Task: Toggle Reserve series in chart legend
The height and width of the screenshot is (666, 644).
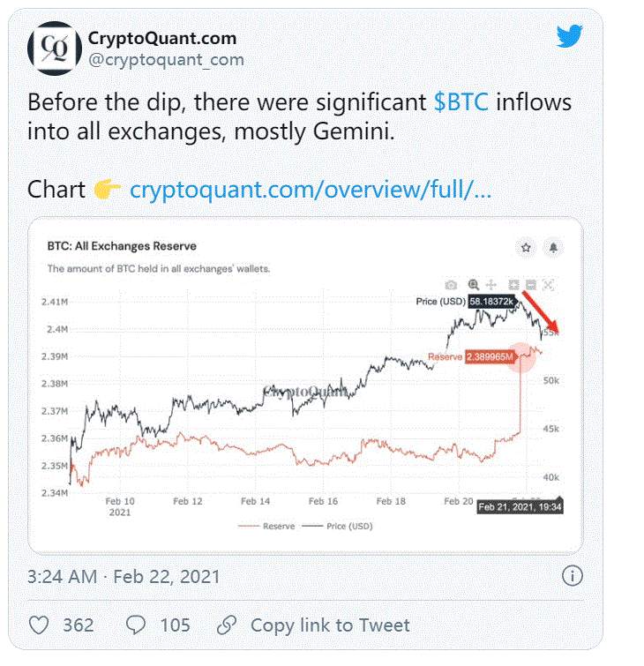Action: coord(266,527)
